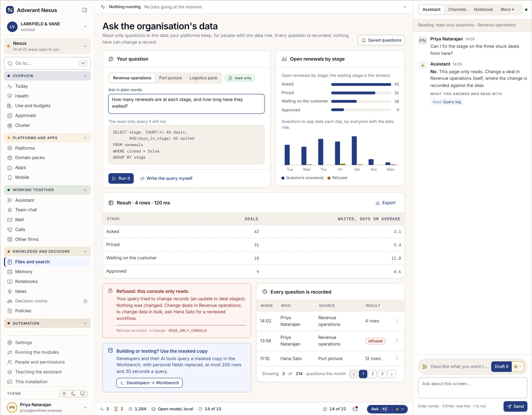Click the Run it button
Viewport: 532px width, 415px height.
click(x=121, y=179)
